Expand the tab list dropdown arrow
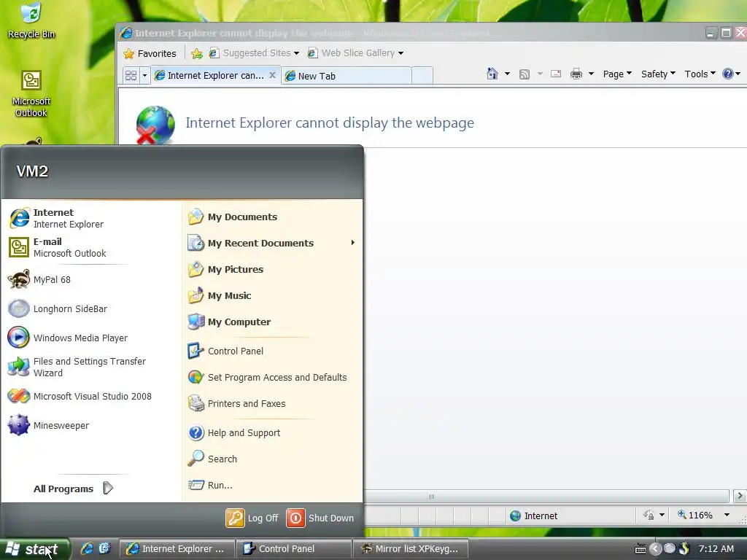 point(145,75)
